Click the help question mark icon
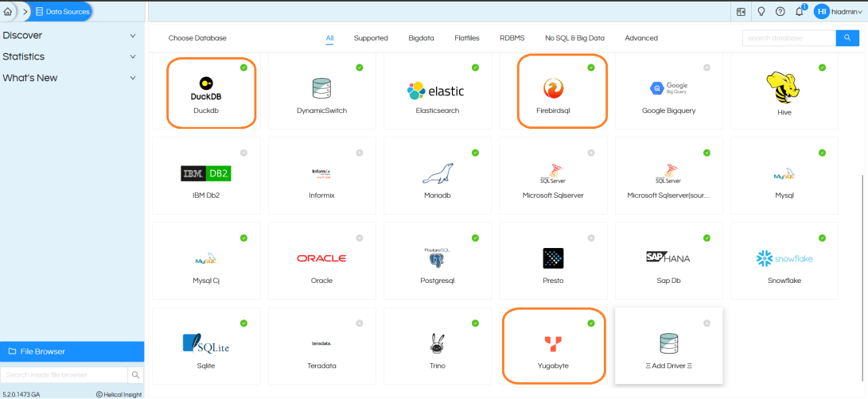This screenshot has height=399, width=868. point(780,12)
